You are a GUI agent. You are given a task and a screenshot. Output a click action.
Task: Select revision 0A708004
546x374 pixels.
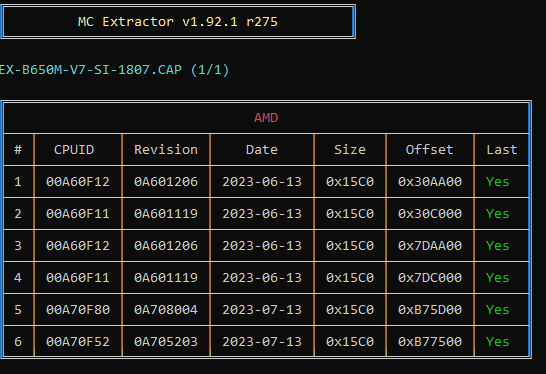[166, 310]
